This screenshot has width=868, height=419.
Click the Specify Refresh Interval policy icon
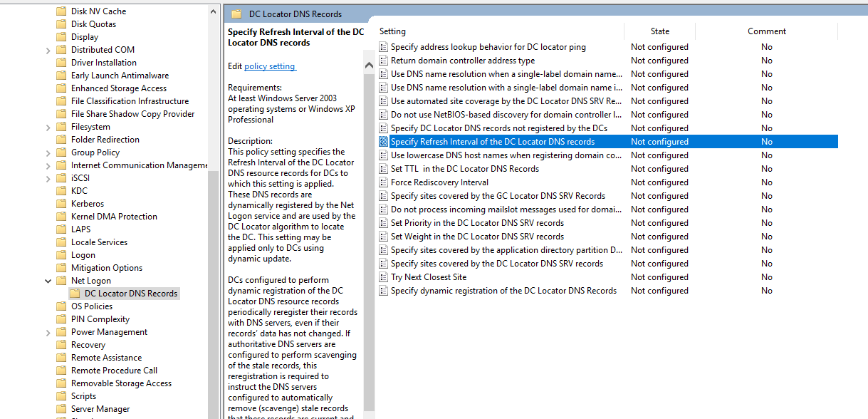(x=384, y=141)
